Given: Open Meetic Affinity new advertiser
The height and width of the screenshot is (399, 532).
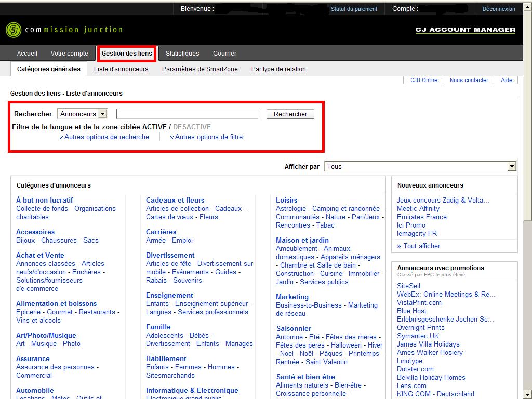Looking at the screenshot, I should [418, 209].
